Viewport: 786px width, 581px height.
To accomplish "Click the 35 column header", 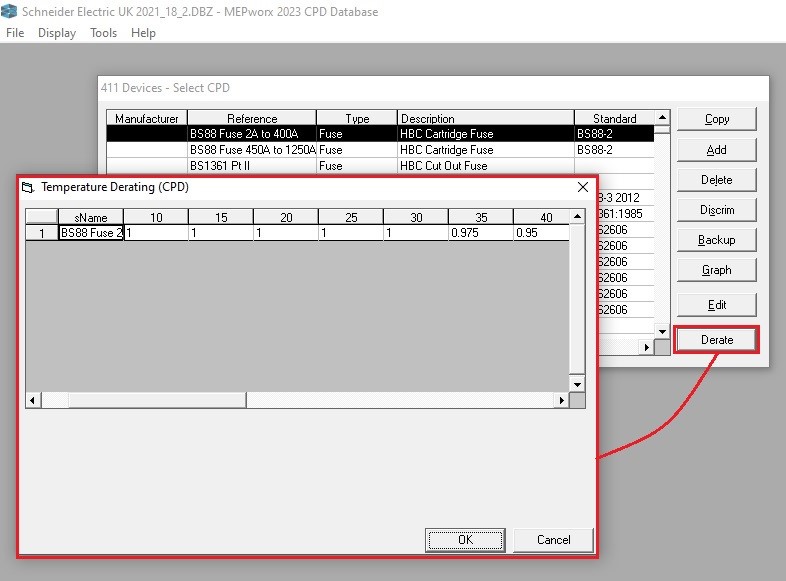I will pyautogui.click(x=480, y=218).
